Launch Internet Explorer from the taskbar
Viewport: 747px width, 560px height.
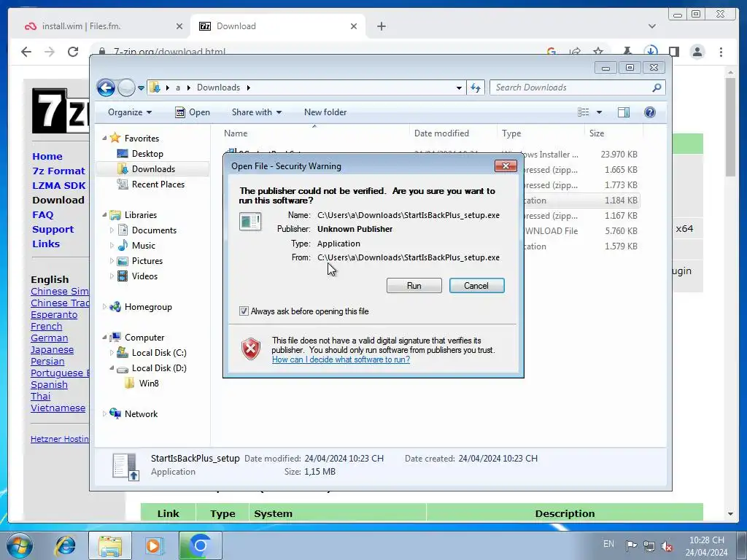point(65,545)
